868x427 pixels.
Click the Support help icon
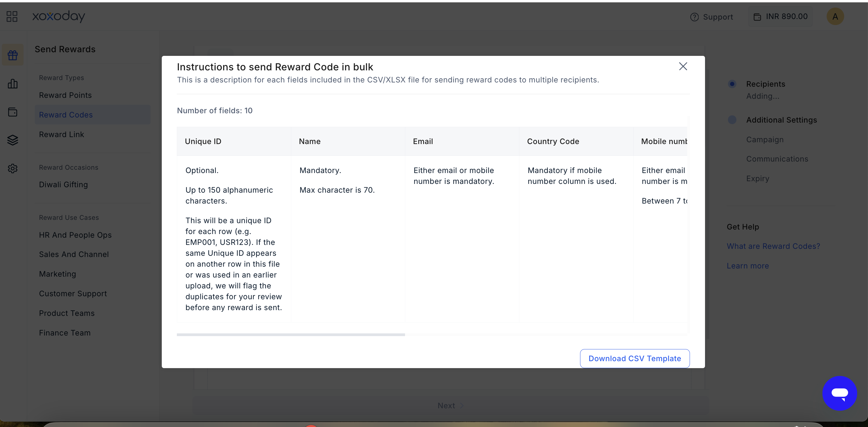click(x=694, y=17)
